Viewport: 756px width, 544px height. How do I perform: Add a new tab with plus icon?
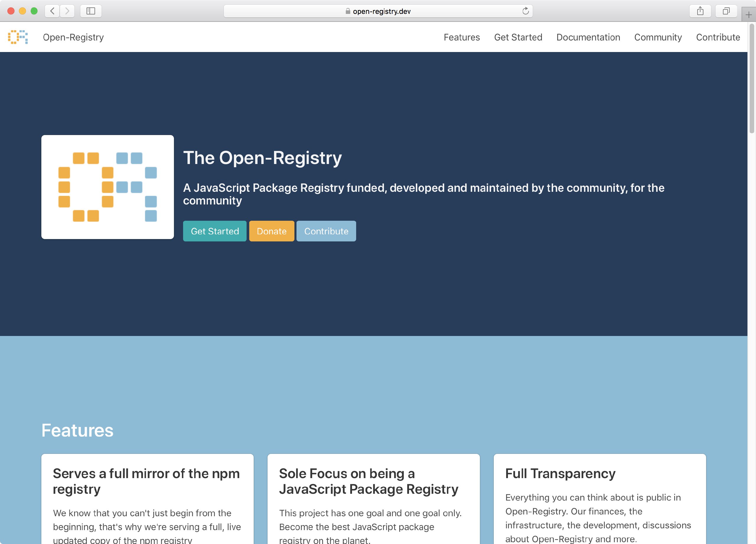click(749, 15)
